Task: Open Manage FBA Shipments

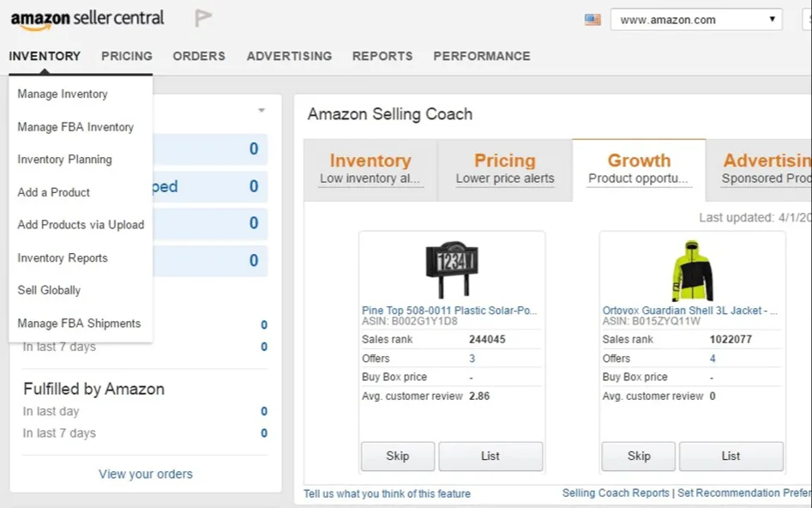Action: (x=79, y=323)
